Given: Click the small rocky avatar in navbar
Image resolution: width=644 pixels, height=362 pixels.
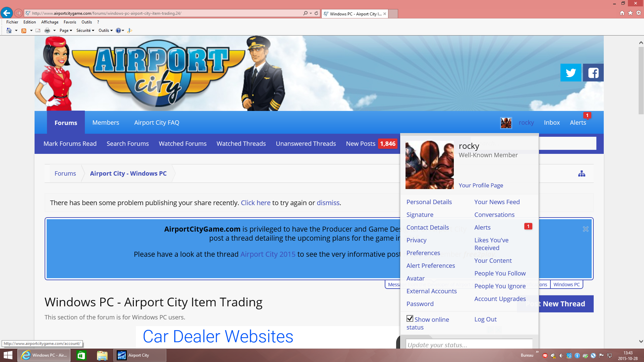Looking at the screenshot, I should click(506, 123).
